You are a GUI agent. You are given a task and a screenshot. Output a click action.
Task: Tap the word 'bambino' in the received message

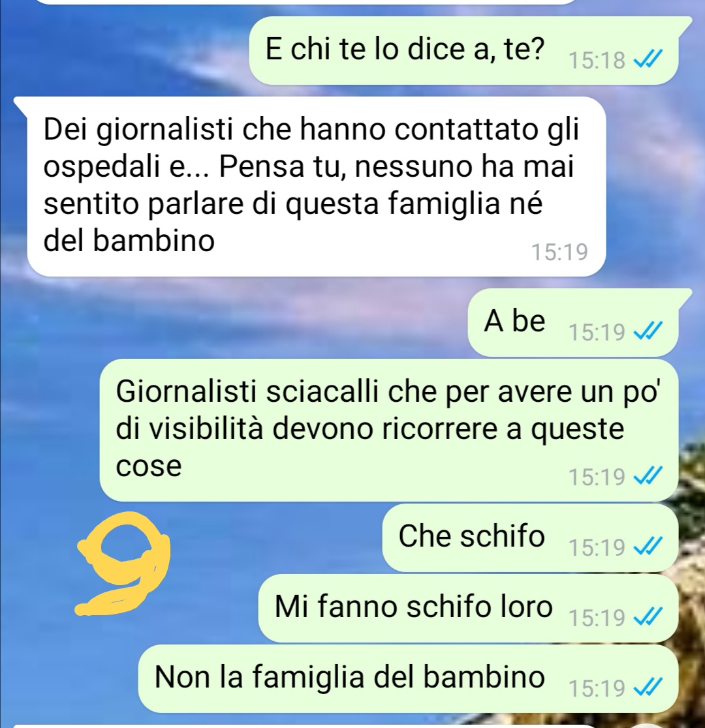point(154,241)
